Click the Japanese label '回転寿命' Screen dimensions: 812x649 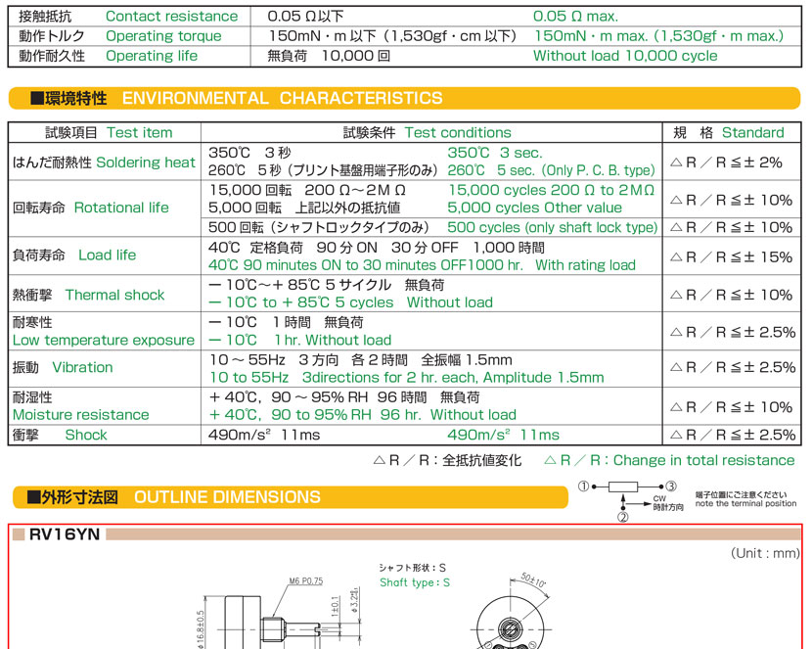pyautogui.click(x=39, y=208)
